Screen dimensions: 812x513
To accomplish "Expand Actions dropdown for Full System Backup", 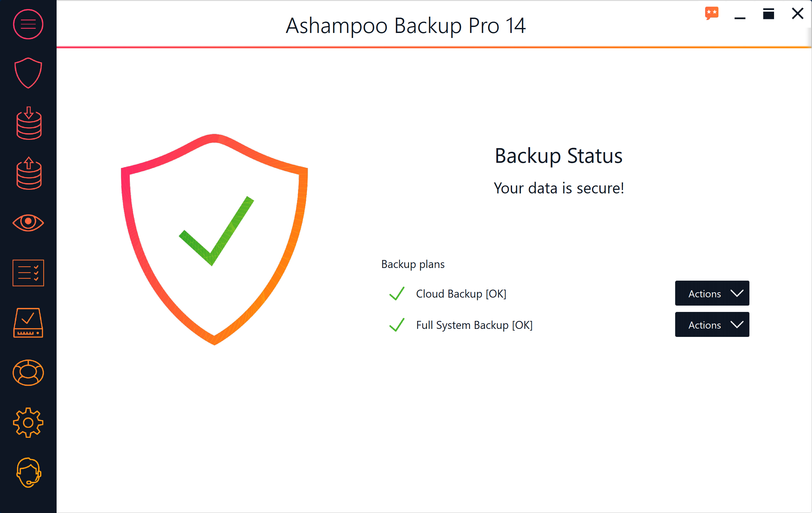I will tap(712, 325).
